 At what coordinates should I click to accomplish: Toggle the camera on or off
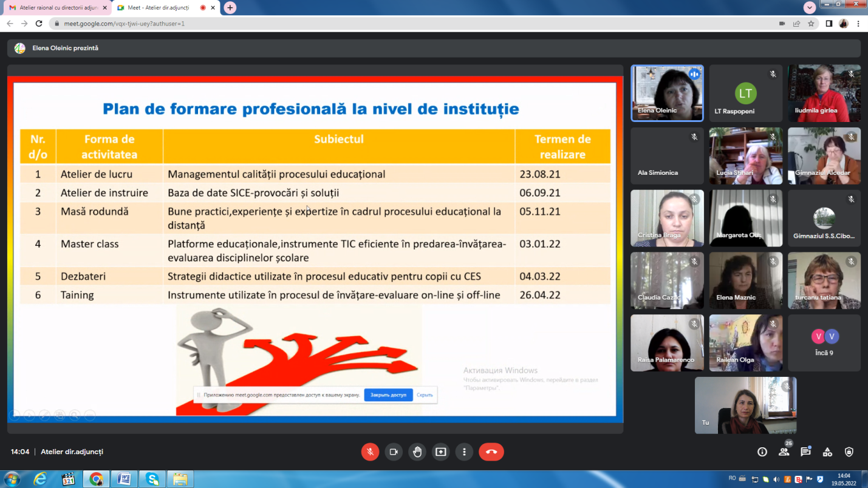click(x=394, y=452)
